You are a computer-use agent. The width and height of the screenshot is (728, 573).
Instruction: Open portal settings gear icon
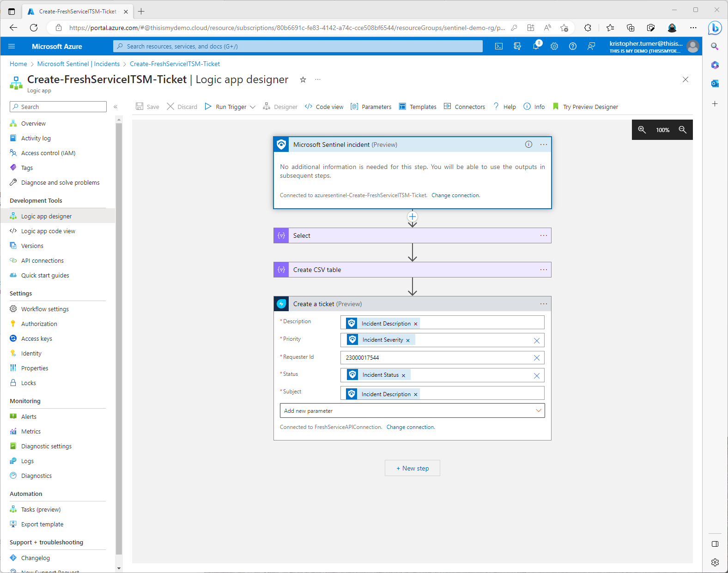(554, 46)
